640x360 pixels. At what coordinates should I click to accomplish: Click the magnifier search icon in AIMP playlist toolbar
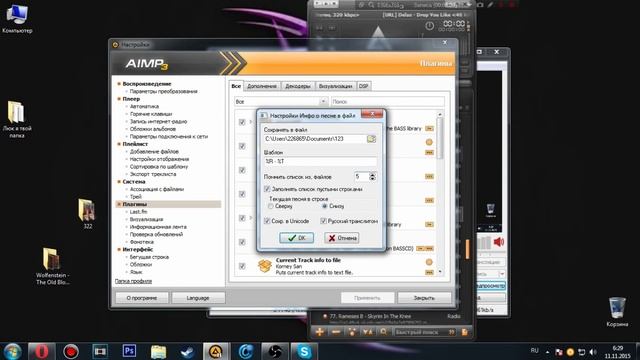[383, 332]
